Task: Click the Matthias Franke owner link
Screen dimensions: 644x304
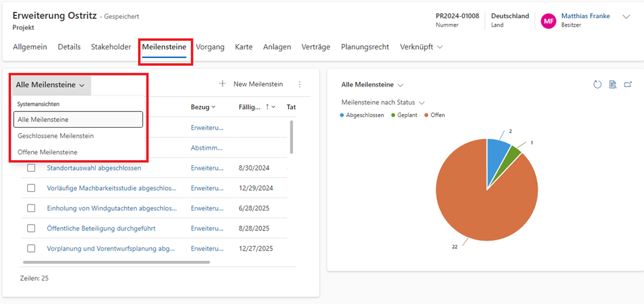Action: point(585,16)
